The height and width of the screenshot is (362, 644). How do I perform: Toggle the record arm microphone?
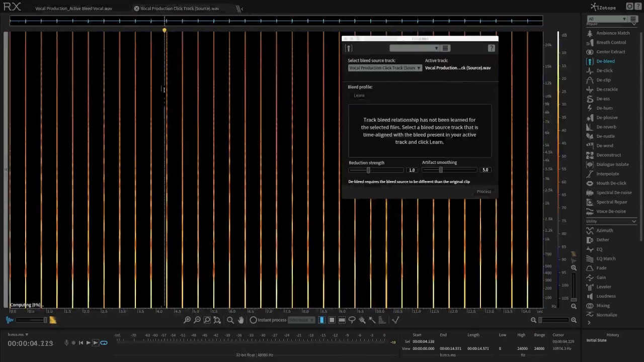click(x=66, y=343)
